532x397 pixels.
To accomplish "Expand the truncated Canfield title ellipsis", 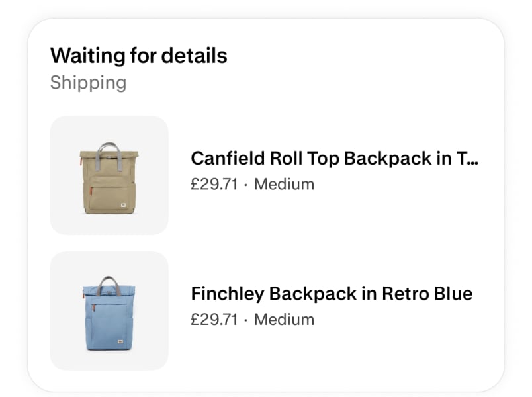I will tap(471, 158).
